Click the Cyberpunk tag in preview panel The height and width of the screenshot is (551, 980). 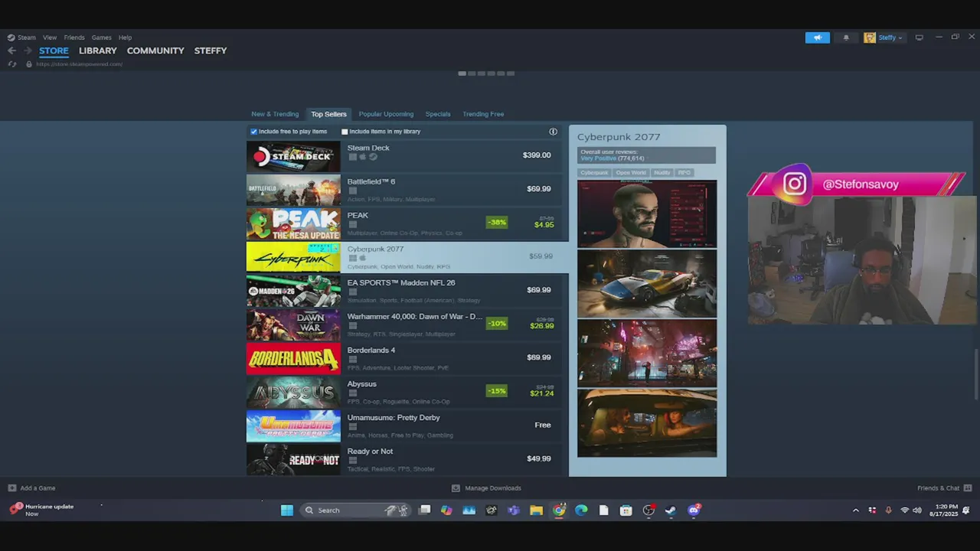tap(594, 173)
